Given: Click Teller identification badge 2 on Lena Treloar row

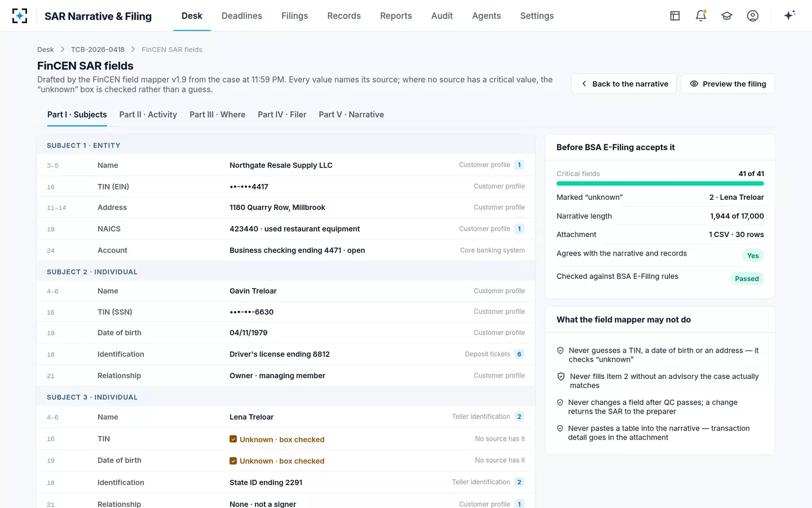Looking at the screenshot, I should [519, 417].
